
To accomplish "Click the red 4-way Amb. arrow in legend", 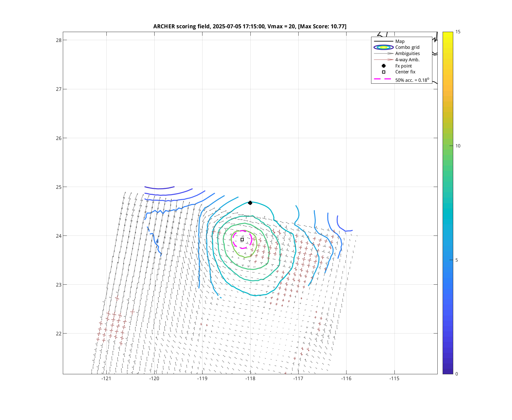I will click(x=384, y=60).
